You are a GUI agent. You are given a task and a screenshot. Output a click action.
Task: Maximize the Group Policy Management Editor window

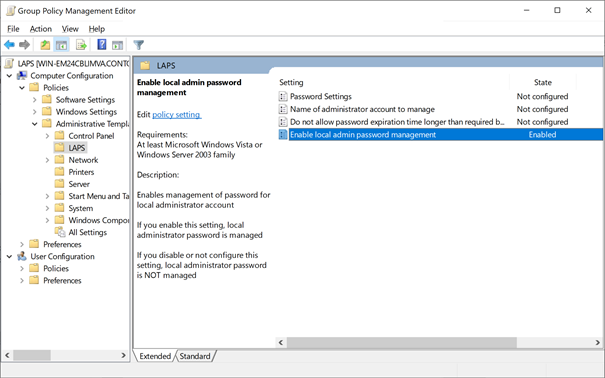pos(557,10)
